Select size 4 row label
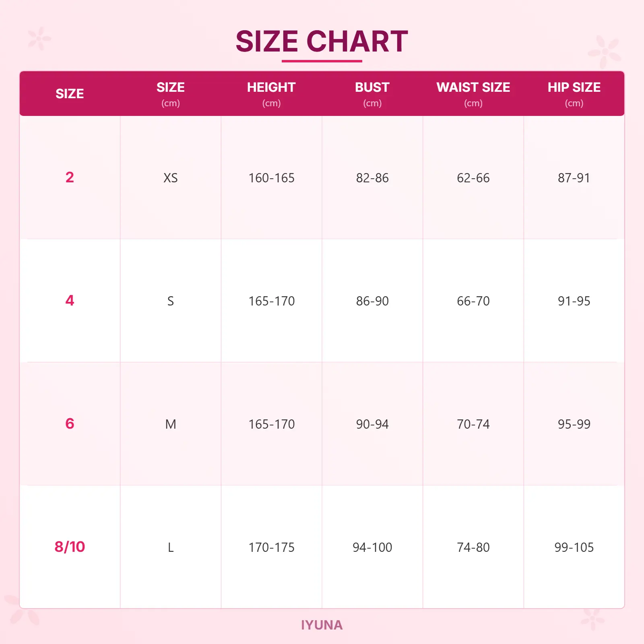 click(70, 301)
